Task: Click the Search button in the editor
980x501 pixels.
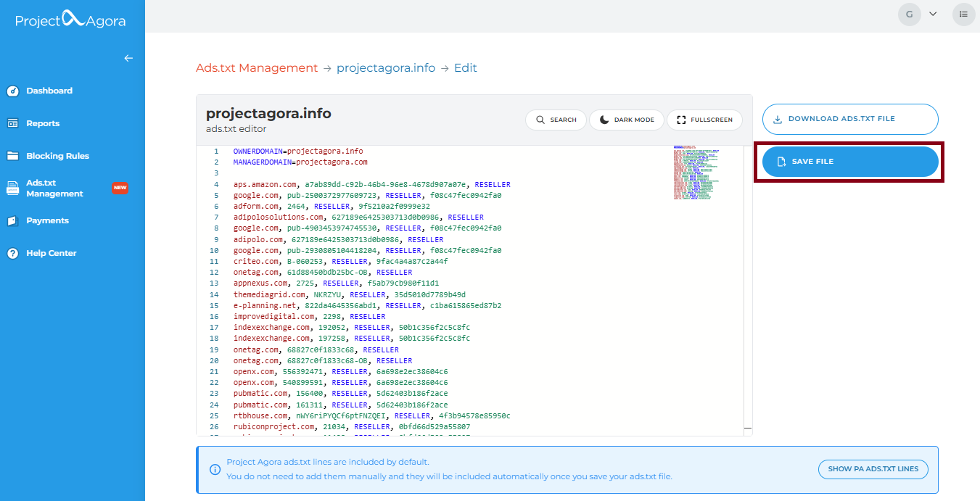Action: pyautogui.click(x=556, y=120)
